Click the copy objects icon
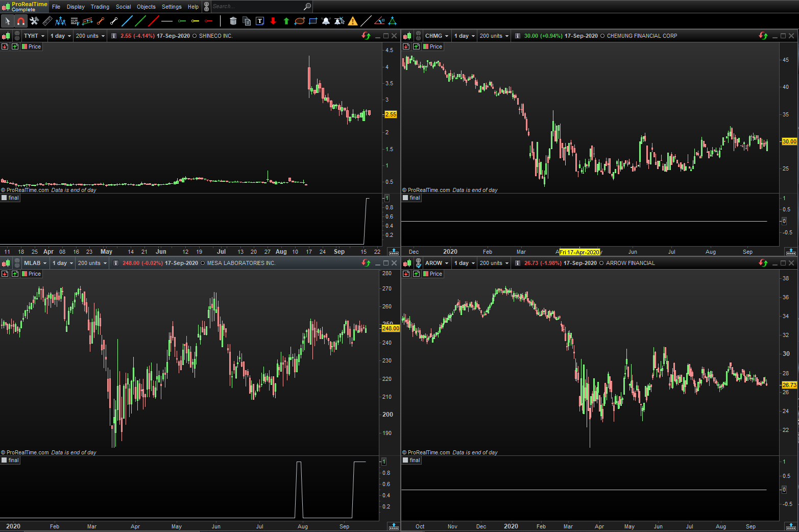The height and width of the screenshot is (532, 799). point(247,21)
